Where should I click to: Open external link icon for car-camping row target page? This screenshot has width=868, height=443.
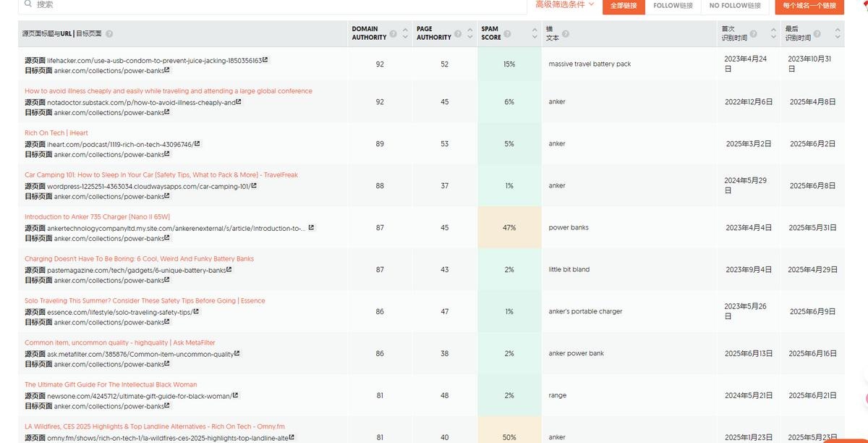coord(167,196)
